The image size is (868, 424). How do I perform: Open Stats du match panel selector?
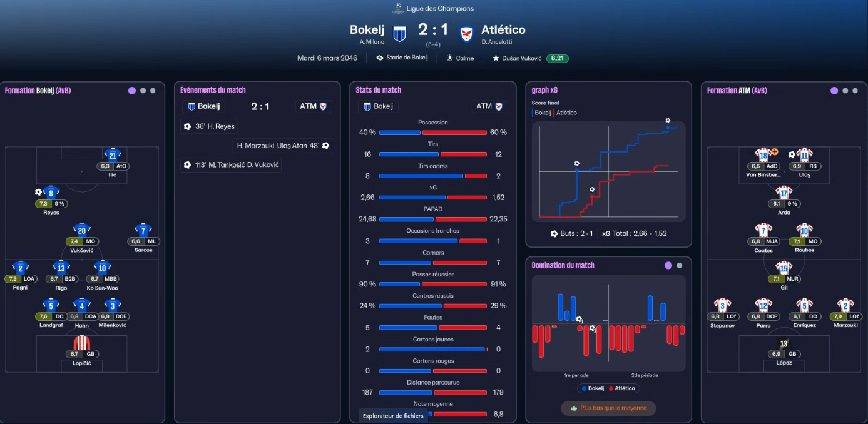click(x=378, y=91)
